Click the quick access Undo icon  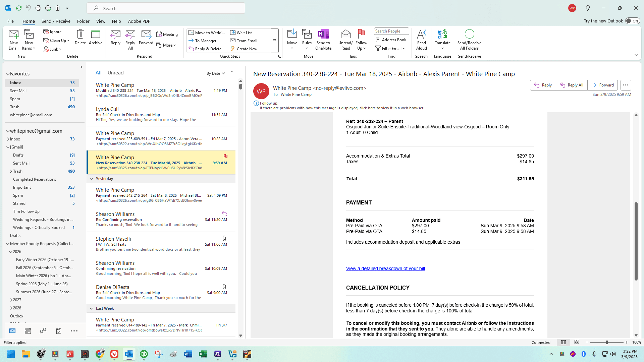pos(29,8)
